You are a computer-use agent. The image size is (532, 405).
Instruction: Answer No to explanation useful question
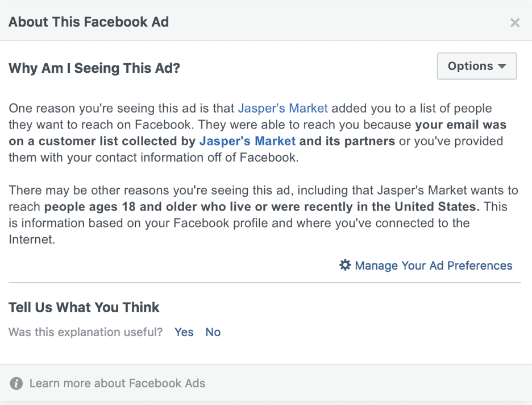(213, 332)
